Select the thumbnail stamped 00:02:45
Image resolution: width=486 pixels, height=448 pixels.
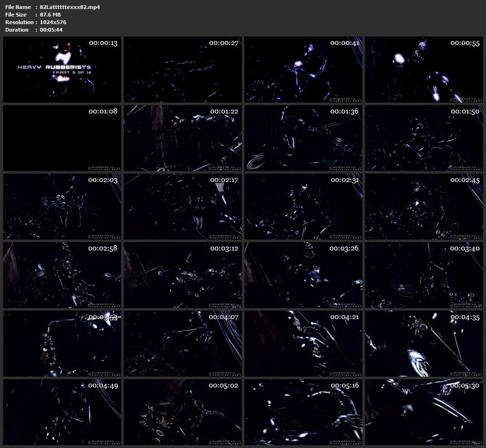click(x=424, y=207)
